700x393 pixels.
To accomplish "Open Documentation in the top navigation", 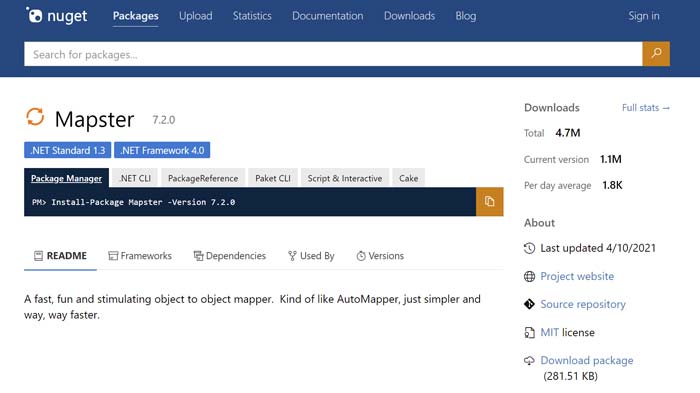I will click(328, 16).
